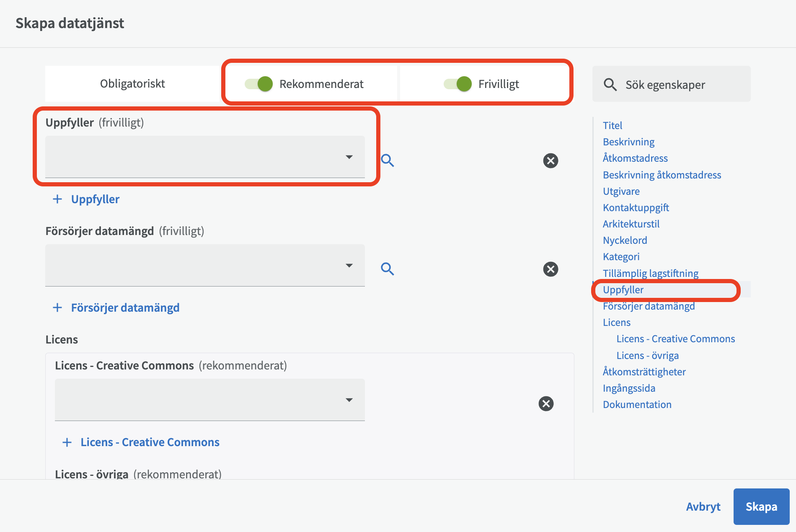
Task: Click the search icon next to Uppfyller dropdown
Action: 387,160
